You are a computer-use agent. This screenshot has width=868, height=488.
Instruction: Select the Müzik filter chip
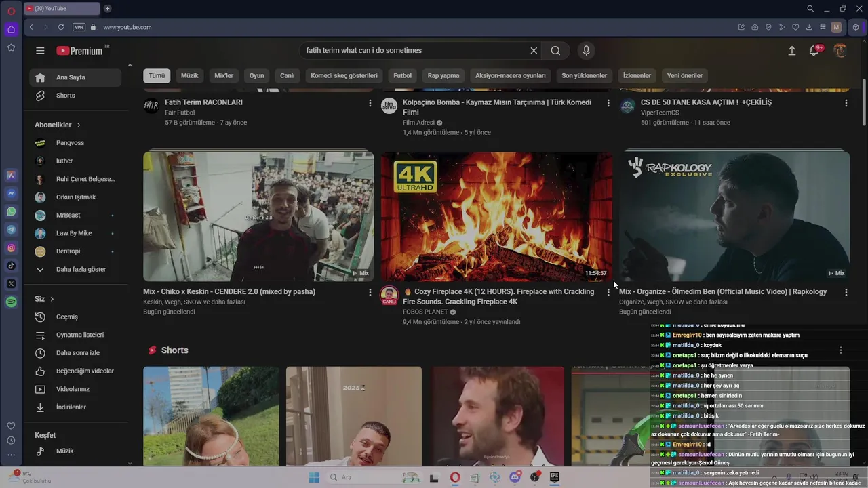(190, 75)
